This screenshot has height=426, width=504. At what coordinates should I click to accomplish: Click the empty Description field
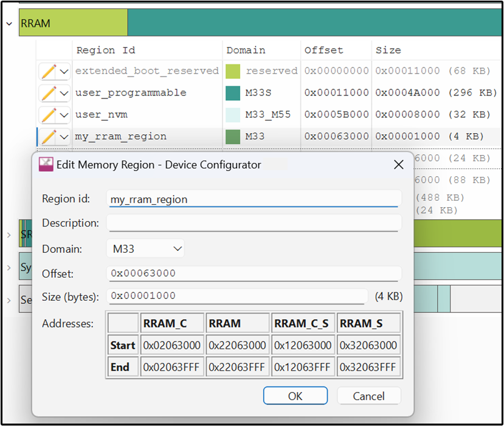pyautogui.click(x=254, y=223)
